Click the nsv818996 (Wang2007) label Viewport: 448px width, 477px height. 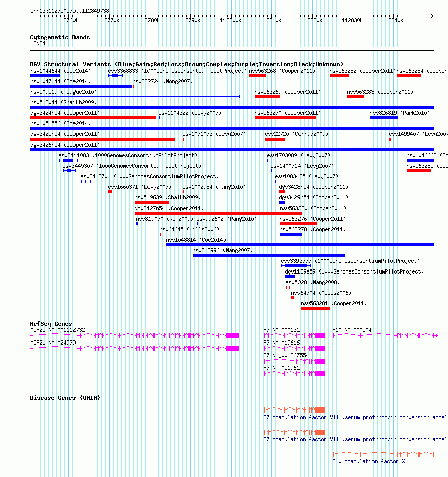pos(222,251)
